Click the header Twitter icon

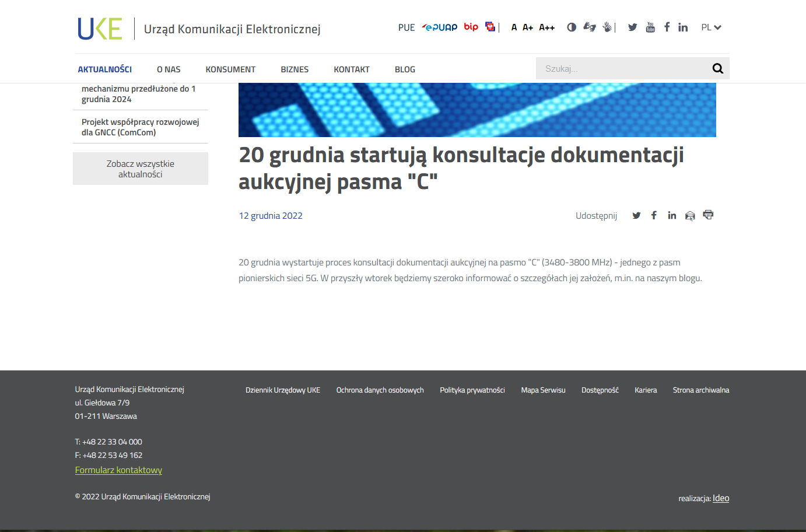click(x=632, y=27)
